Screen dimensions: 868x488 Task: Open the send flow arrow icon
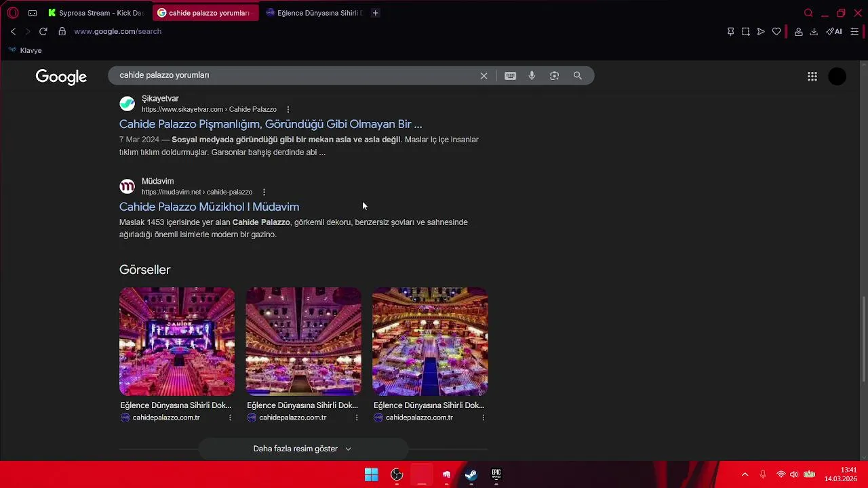(761, 31)
